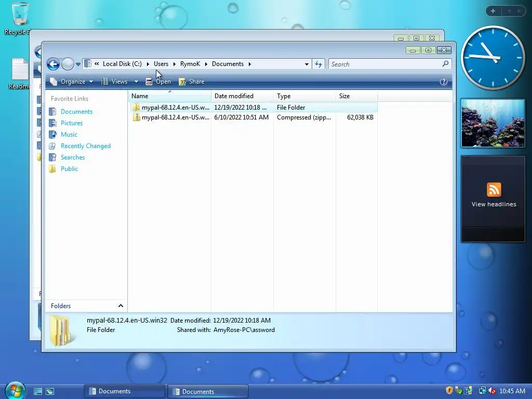
Task: Click Switch between windows icon
Action: (x=50, y=392)
